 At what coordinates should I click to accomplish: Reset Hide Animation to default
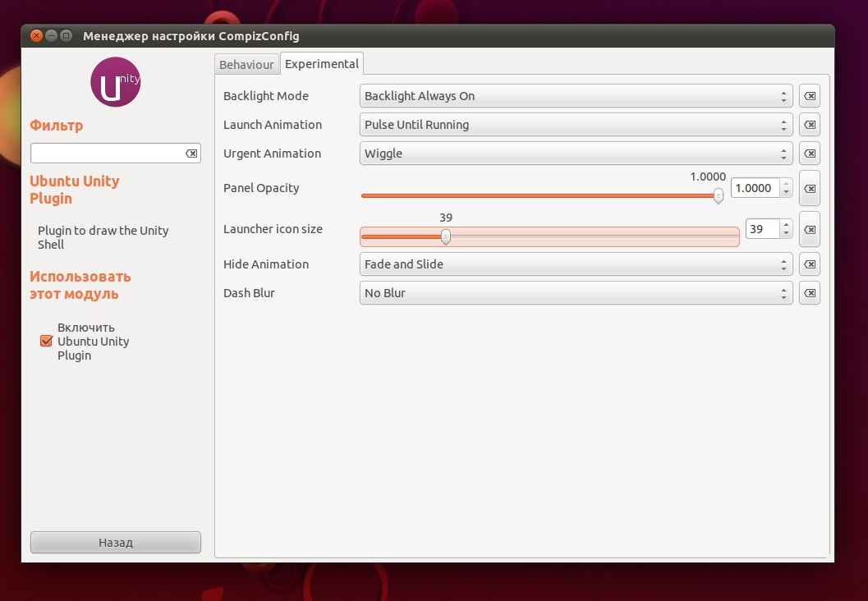pos(810,264)
